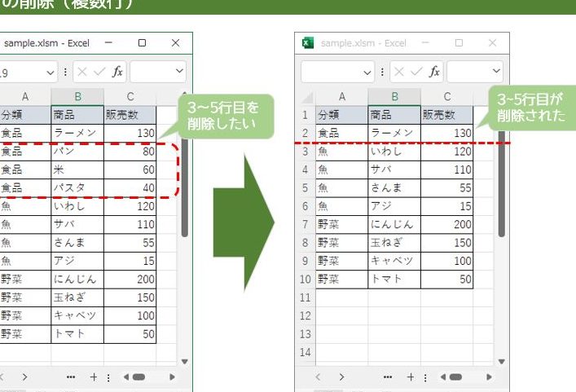Maximize the left Excel window
Image resolution: width=576 pixels, height=392 pixels.
(x=142, y=43)
